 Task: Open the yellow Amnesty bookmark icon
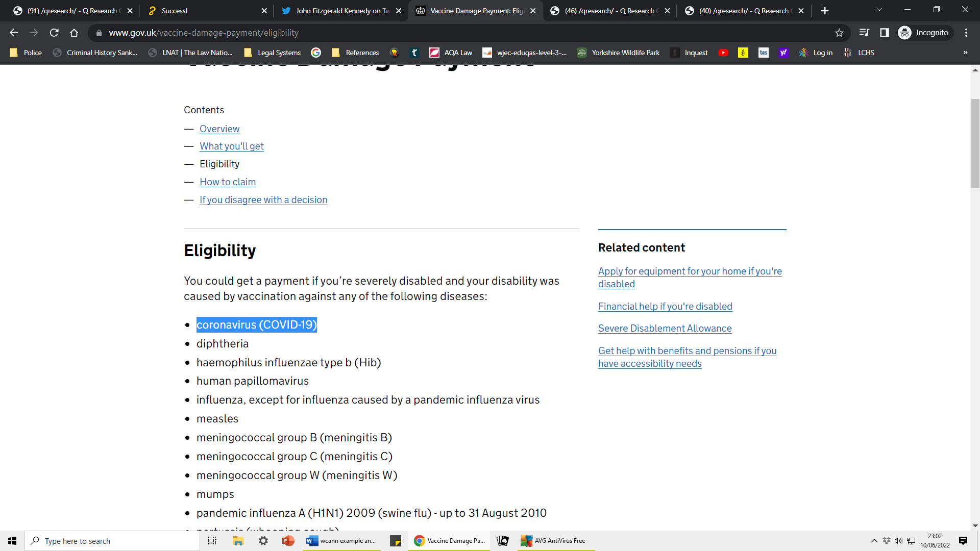(743, 53)
